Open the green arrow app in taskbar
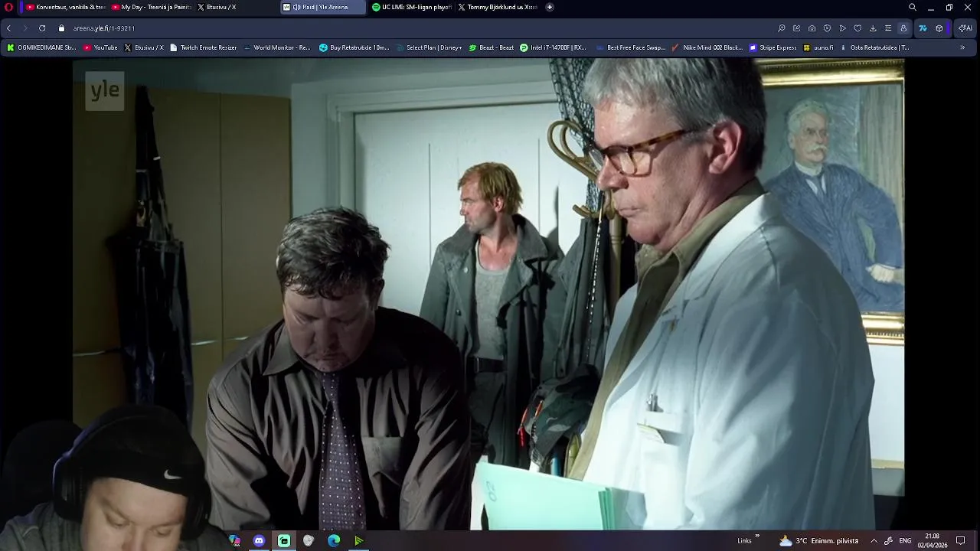980x551 pixels. tap(358, 541)
